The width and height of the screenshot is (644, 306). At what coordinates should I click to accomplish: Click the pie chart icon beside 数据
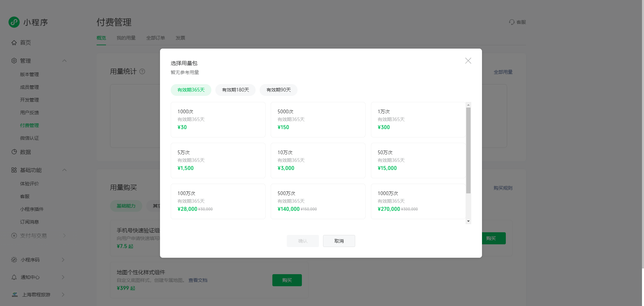click(14, 152)
